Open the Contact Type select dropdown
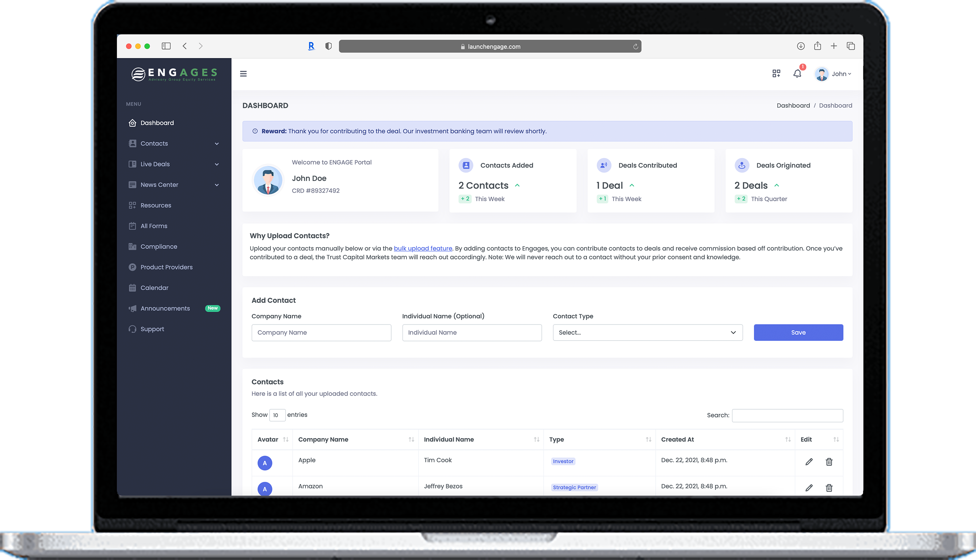This screenshot has width=976, height=560. (x=648, y=332)
